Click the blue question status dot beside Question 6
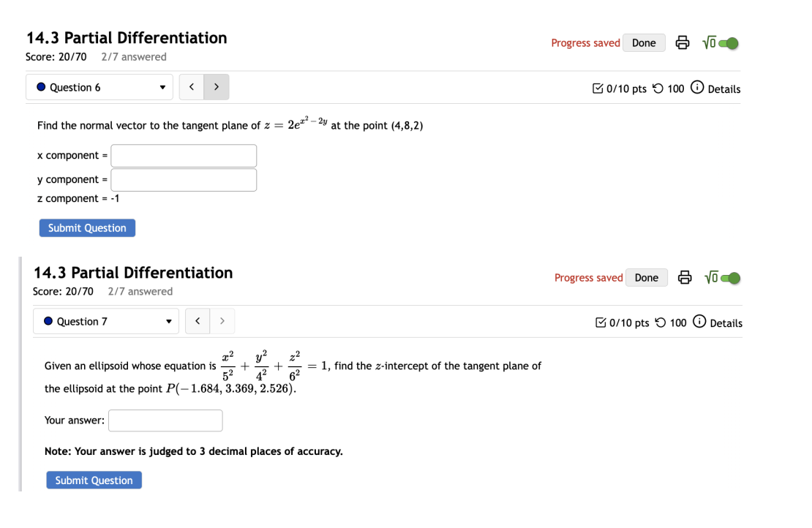The height and width of the screenshot is (528, 812). 42,87
